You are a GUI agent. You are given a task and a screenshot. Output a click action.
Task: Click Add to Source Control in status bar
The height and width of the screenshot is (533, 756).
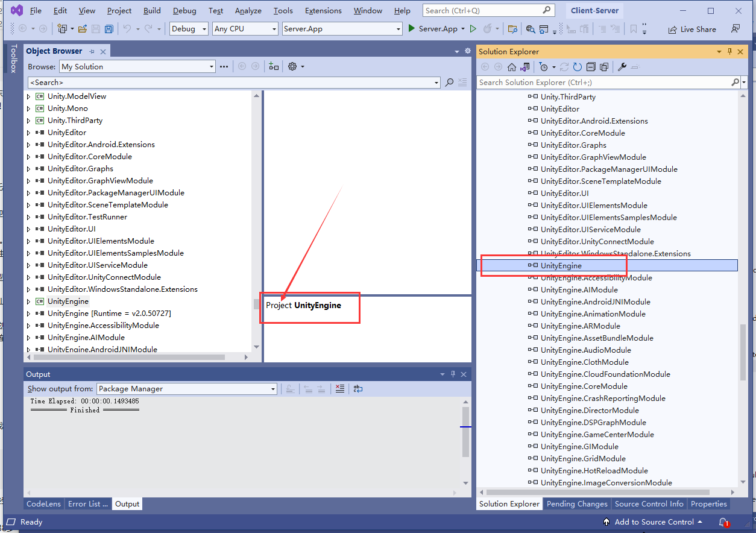click(x=654, y=522)
